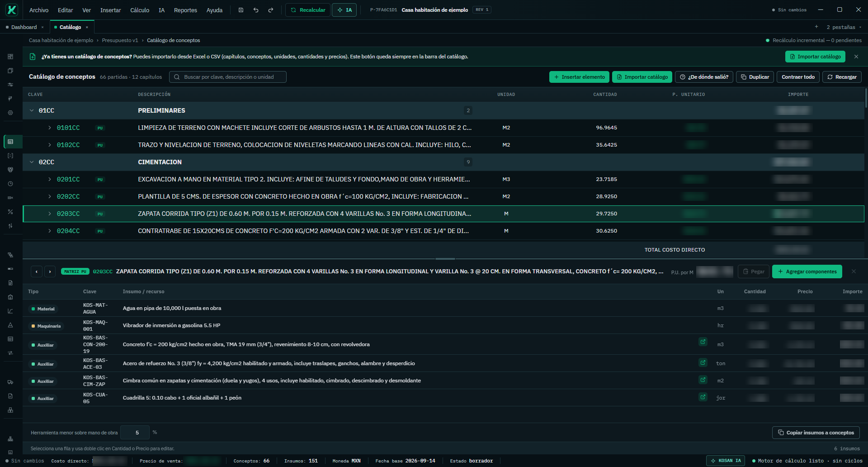Click the swap arrows sidebar icon
This screenshot has width=868, height=467.
[x=10, y=353]
